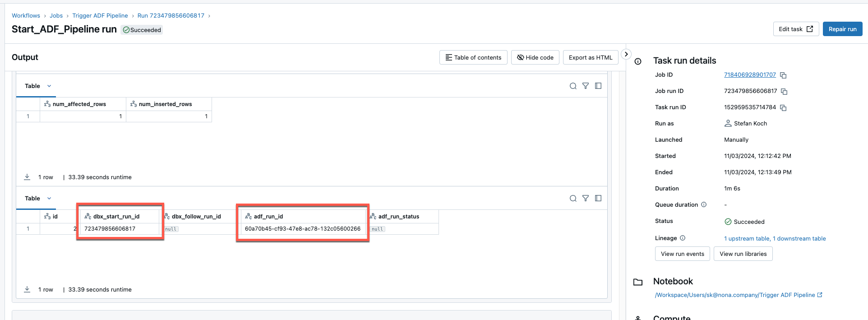The height and width of the screenshot is (320, 868).
Task: Expand the second Table view dropdown
Action: (x=49, y=198)
